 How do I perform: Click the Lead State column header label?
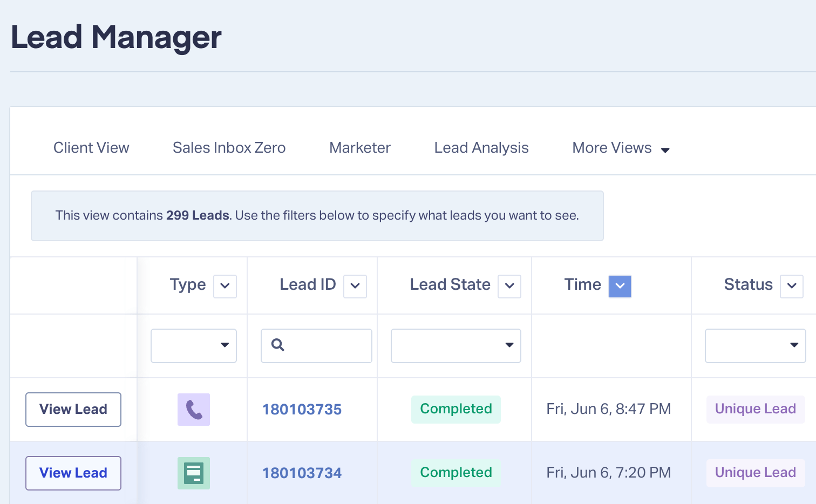click(450, 284)
